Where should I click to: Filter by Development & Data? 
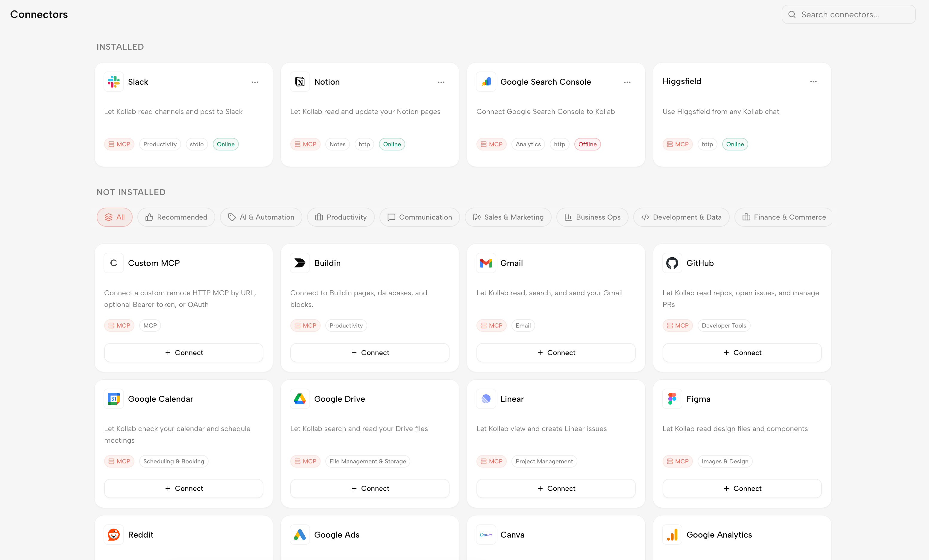[x=681, y=217]
